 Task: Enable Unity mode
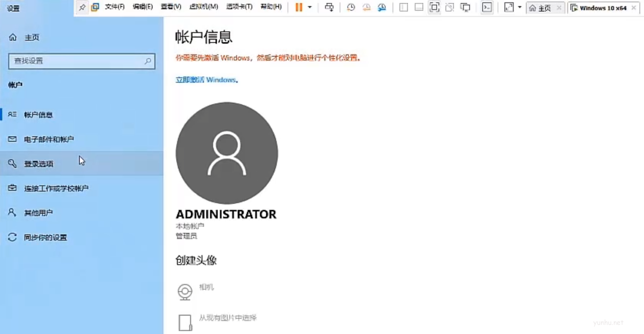tap(450, 8)
